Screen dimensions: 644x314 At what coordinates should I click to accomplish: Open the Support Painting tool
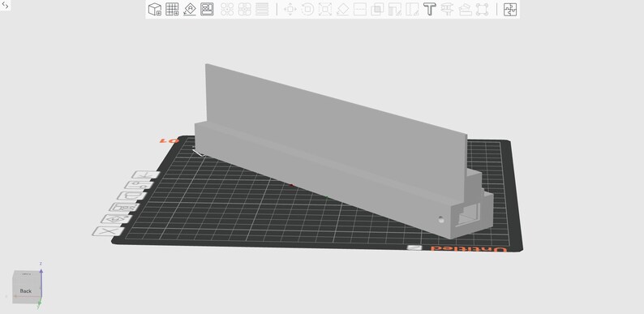395,9
